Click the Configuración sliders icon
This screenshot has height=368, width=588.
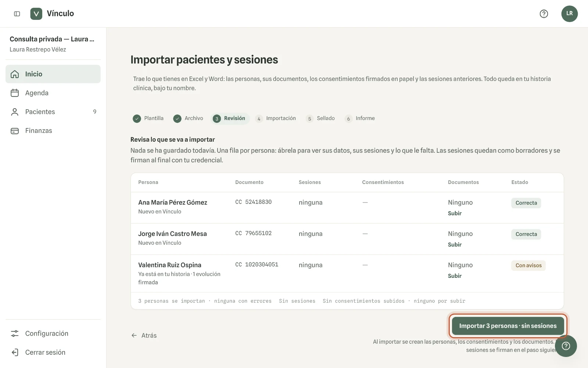pyautogui.click(x=15, y=333)
